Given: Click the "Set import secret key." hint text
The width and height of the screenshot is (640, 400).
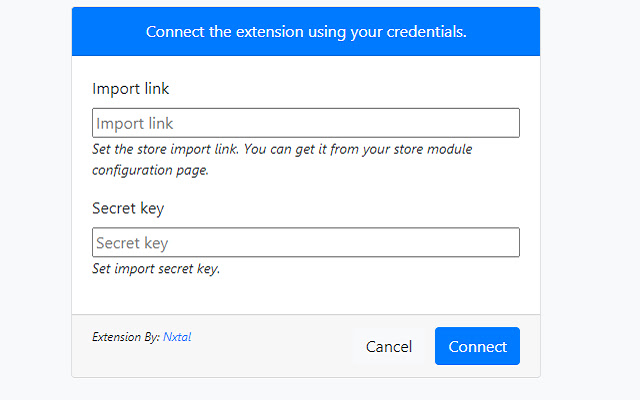Looking at the screenshot, I should pos(156,269).
